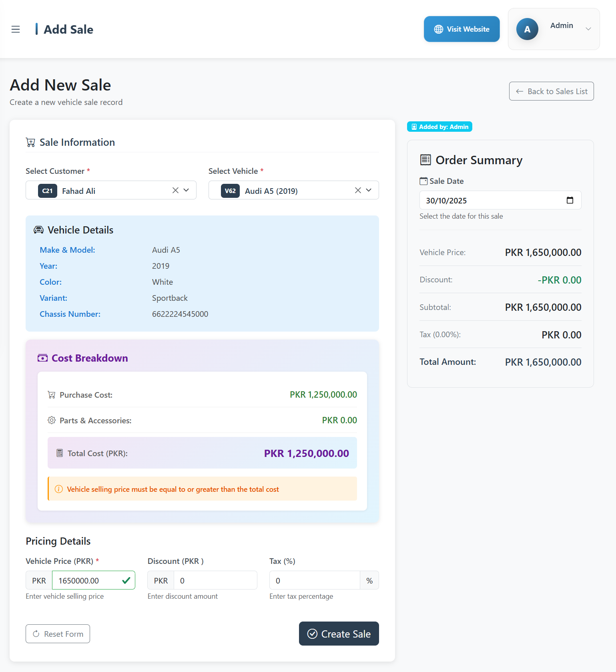The width and height of the screenshot is (616, 672).
Task: Focus the Vehicle Price input field
Action: pos(86,580)
